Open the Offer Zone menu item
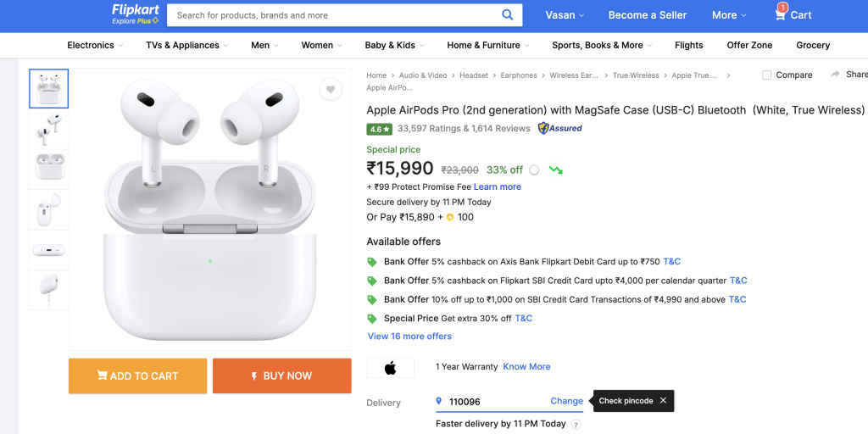 pos(749,45)
